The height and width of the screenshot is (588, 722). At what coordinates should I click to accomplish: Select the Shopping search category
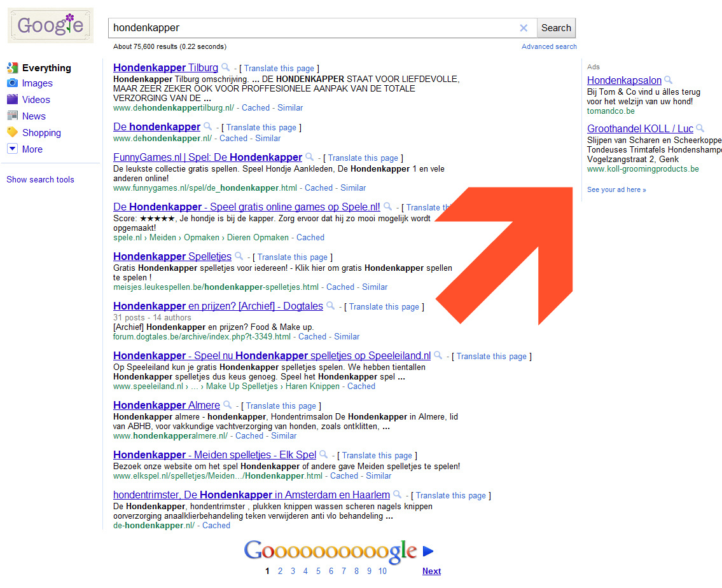point(41,133)
